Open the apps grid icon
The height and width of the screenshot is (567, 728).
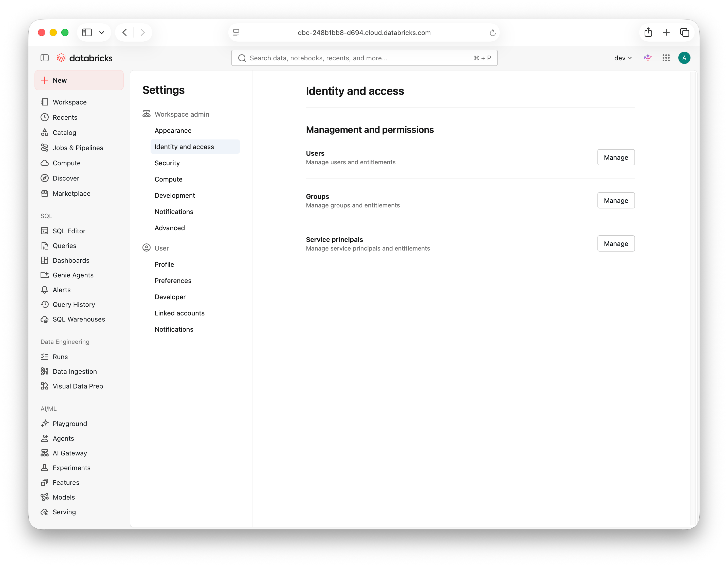coord(666,58)
